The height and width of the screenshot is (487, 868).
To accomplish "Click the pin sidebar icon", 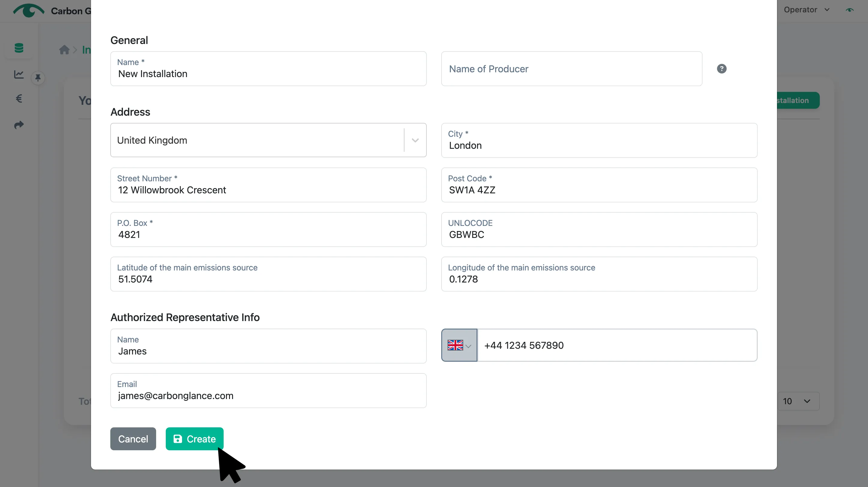I will [38, 78].
